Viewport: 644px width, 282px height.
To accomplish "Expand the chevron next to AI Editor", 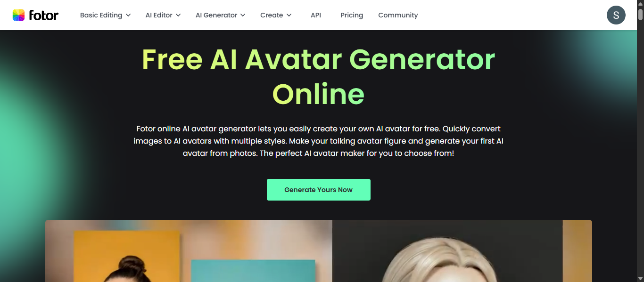I will [178, 15].
